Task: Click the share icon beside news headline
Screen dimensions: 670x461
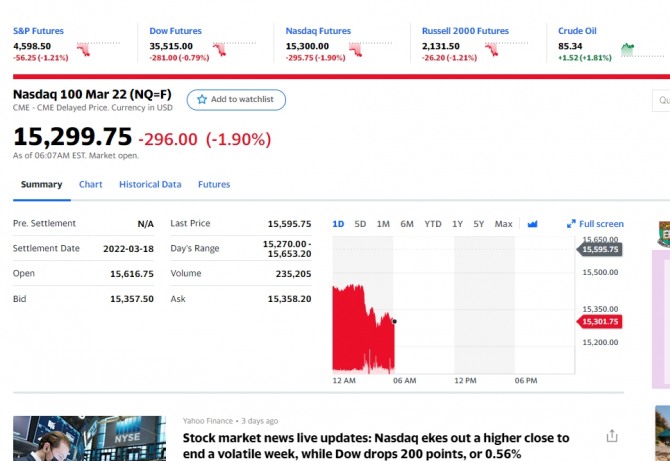Action: 612,436
